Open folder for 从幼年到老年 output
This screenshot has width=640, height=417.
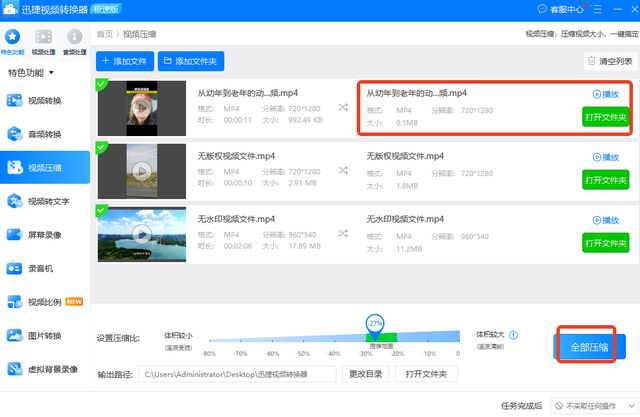pos(606,117)
